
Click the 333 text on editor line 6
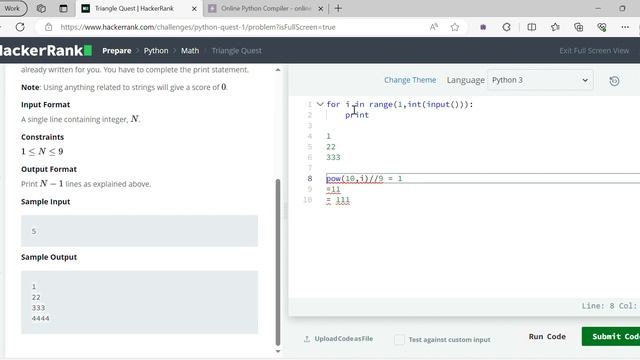[x=333, y=157]
